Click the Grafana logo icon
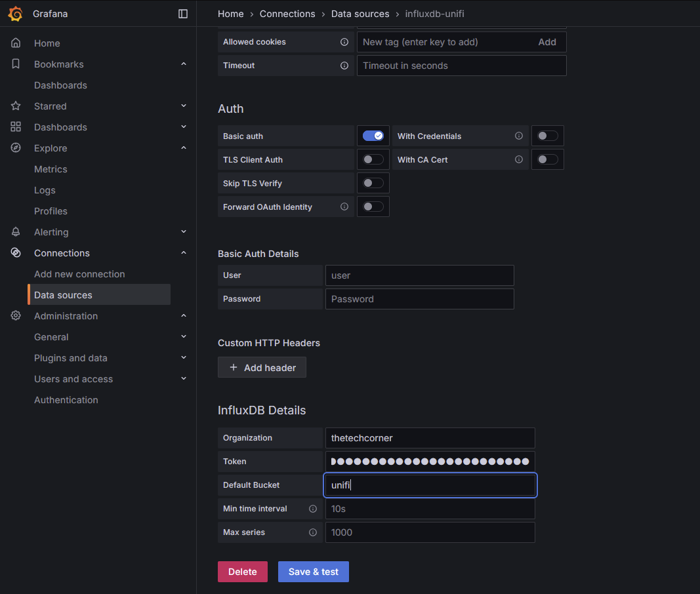Screen dimensions: 700x594 pyautogui.click(x=16, y=14)
